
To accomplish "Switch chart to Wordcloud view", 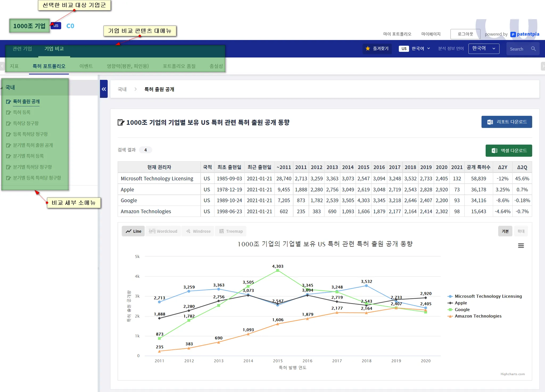I will 163,231.
